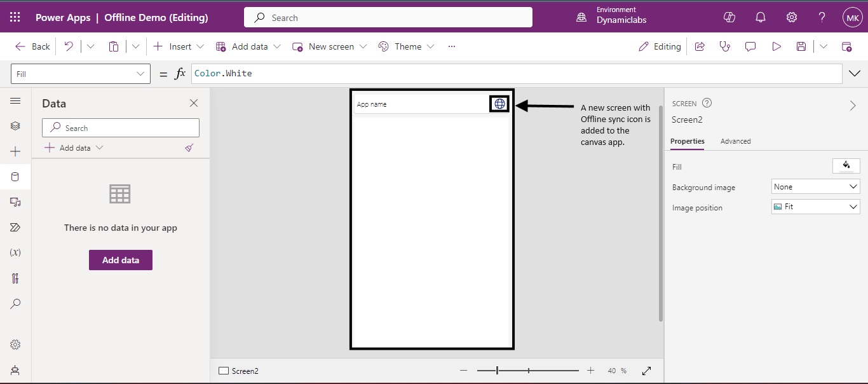Open Variables (x) icon in sidebar

16,252
